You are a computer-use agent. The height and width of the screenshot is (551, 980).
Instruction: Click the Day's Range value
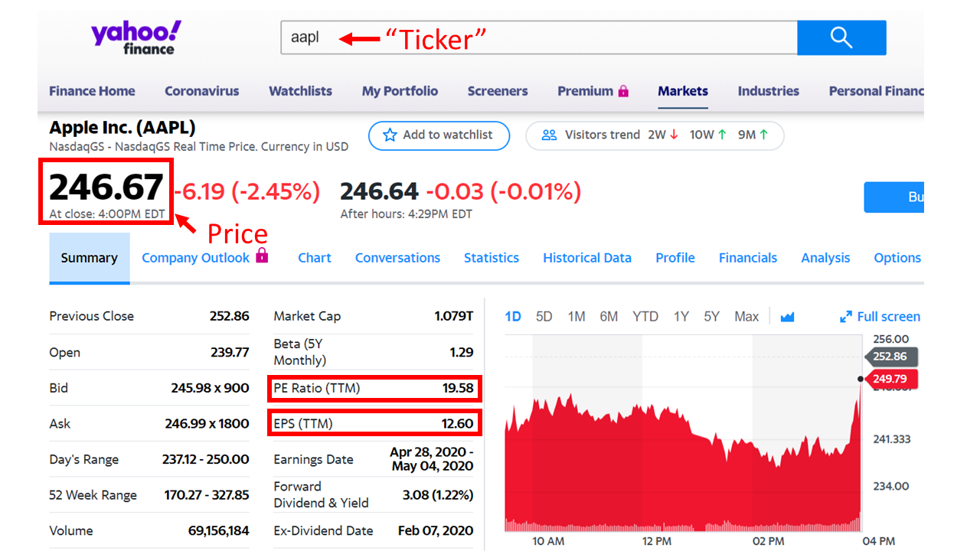pos(205,460)
